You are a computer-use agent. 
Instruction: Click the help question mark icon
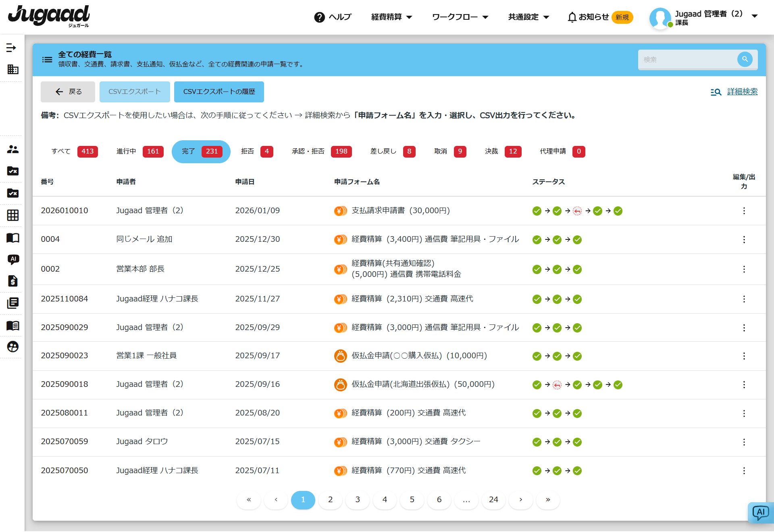pos(319,17)
